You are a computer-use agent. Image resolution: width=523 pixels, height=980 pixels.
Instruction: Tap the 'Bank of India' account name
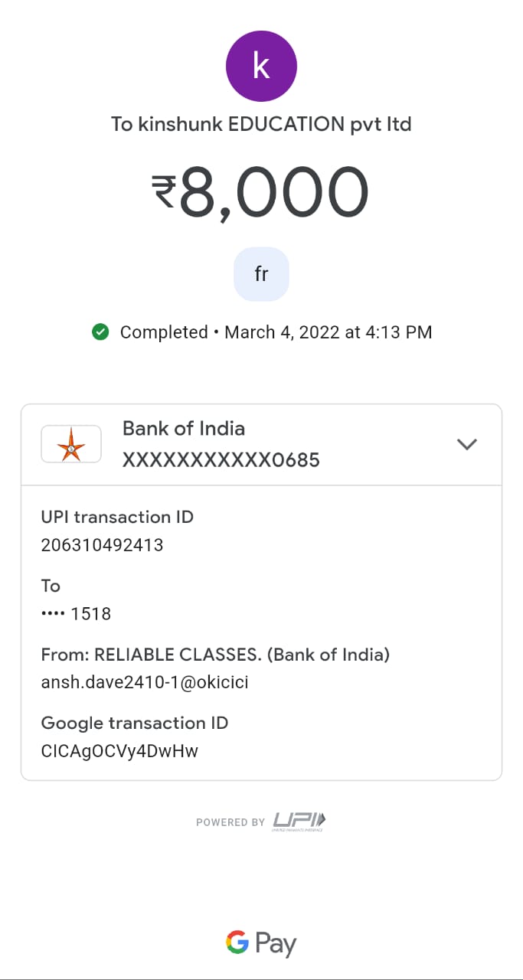pyautogui.click(x=184, y=428)
